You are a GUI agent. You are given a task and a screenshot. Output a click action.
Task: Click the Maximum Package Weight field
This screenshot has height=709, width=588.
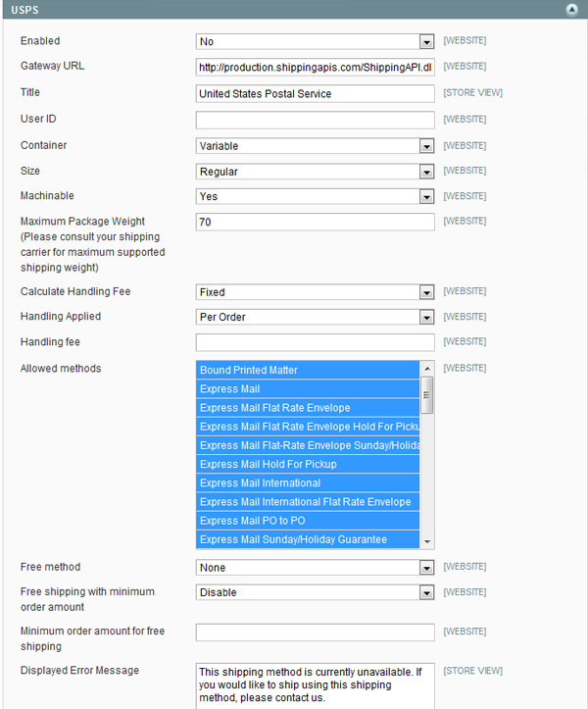(315, 222)
